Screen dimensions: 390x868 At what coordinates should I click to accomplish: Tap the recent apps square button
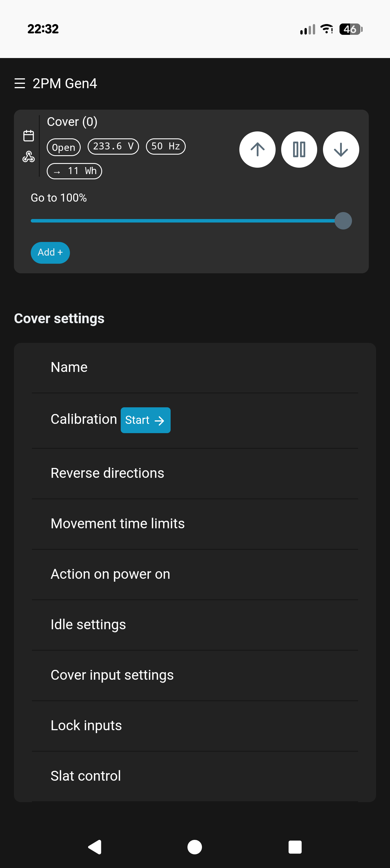coord(295,847)
